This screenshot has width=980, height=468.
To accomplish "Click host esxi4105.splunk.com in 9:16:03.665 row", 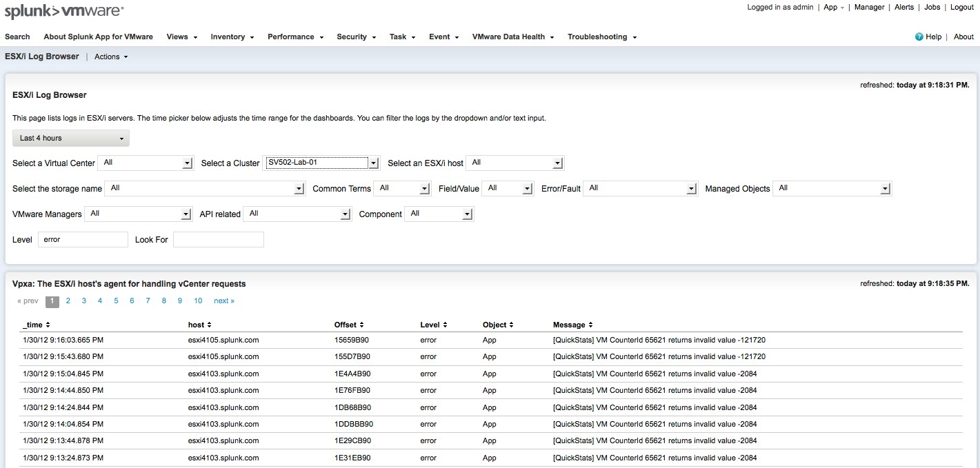I will coord(223,340).
